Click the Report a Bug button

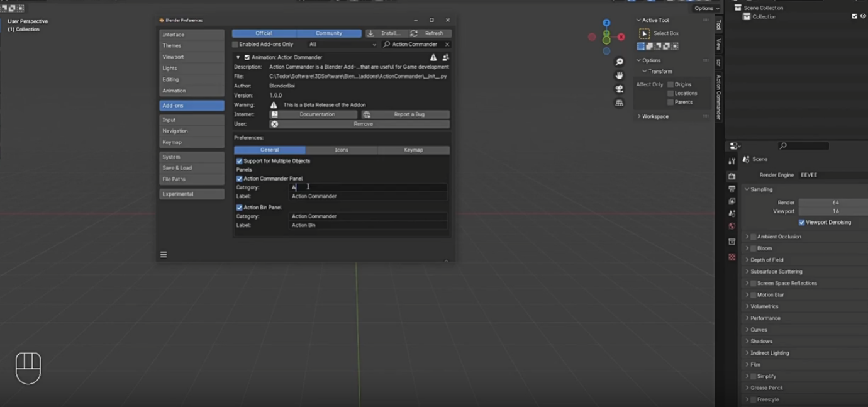click(406, 114)
